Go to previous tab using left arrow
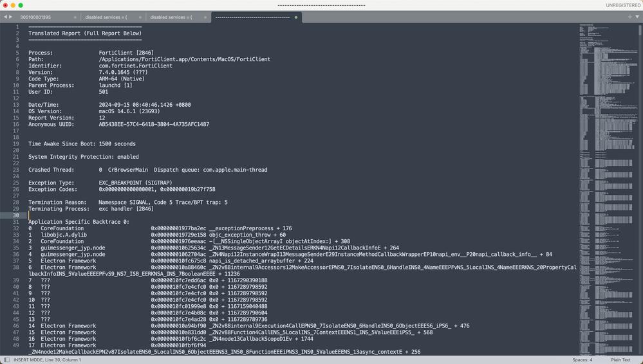 [x=5, y=17]
